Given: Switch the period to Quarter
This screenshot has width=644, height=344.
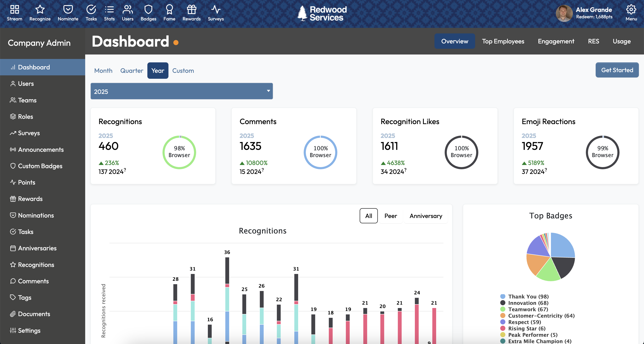Looking at the screenshot, I should tap(131, 70).
